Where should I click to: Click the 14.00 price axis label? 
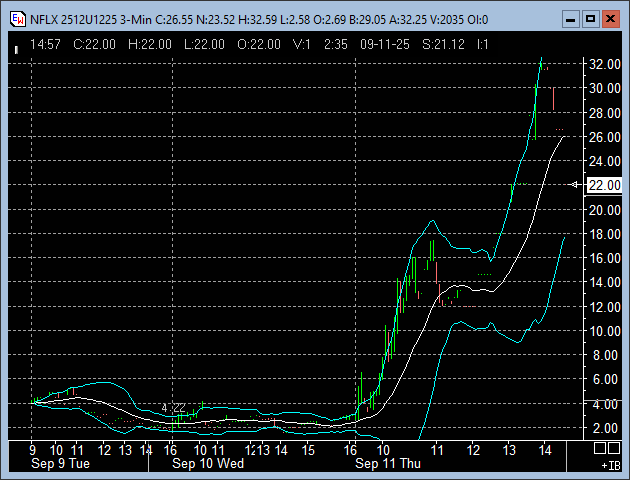tap(604, 282)
